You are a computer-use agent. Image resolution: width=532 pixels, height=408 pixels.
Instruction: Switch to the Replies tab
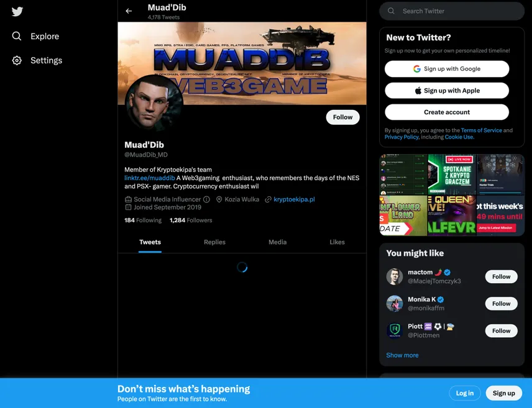point(214,242)
